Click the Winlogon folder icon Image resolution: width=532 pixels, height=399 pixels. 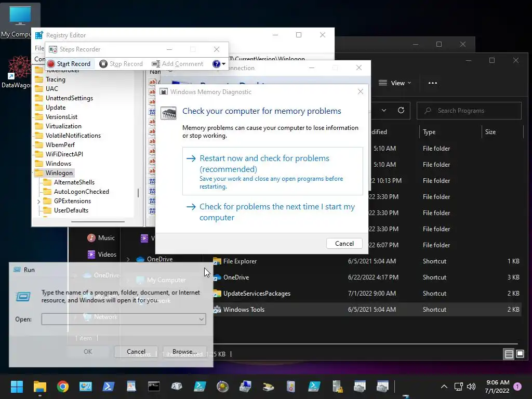39,173
